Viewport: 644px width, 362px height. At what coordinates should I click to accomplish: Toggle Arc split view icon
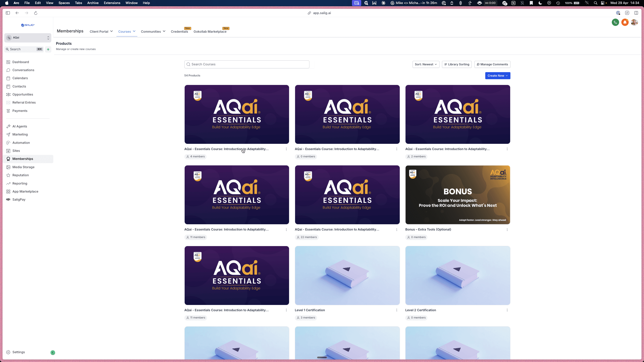[636, 13]
